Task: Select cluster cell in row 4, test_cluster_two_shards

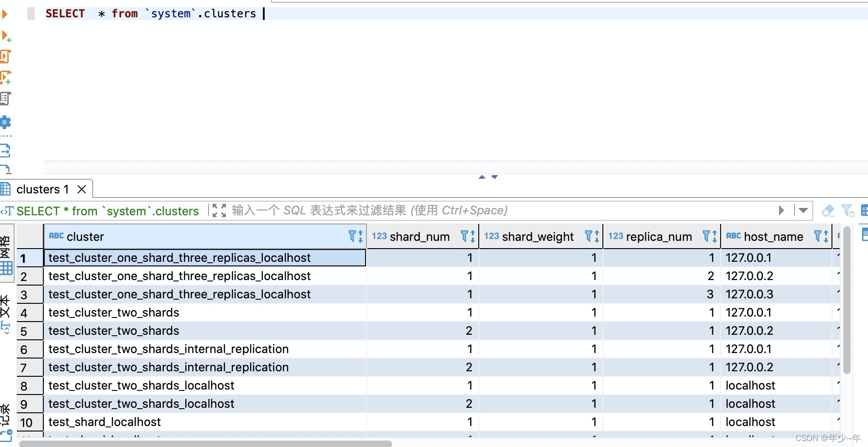Action: [x=205, y=312]
